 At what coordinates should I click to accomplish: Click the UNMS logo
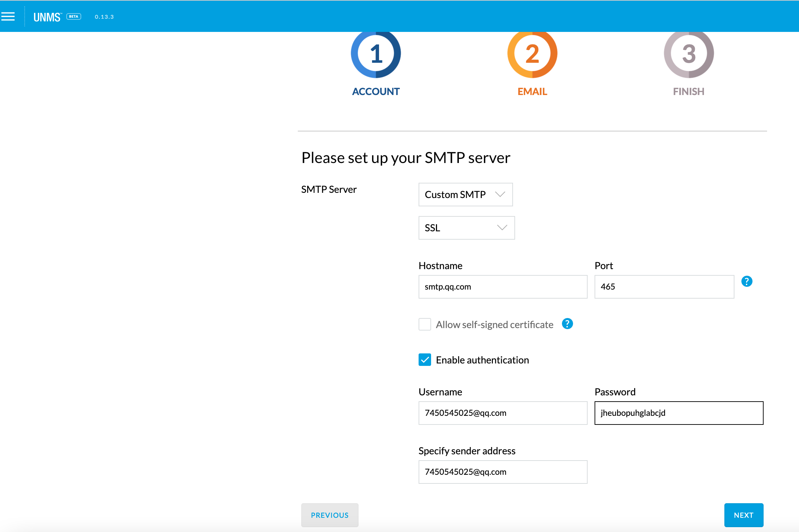47,17
